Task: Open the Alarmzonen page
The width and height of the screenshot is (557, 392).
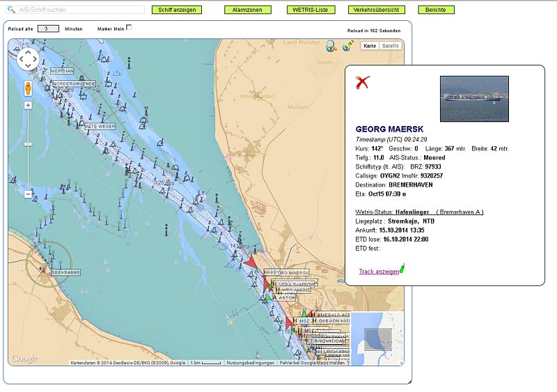Action: coord(247,10)
